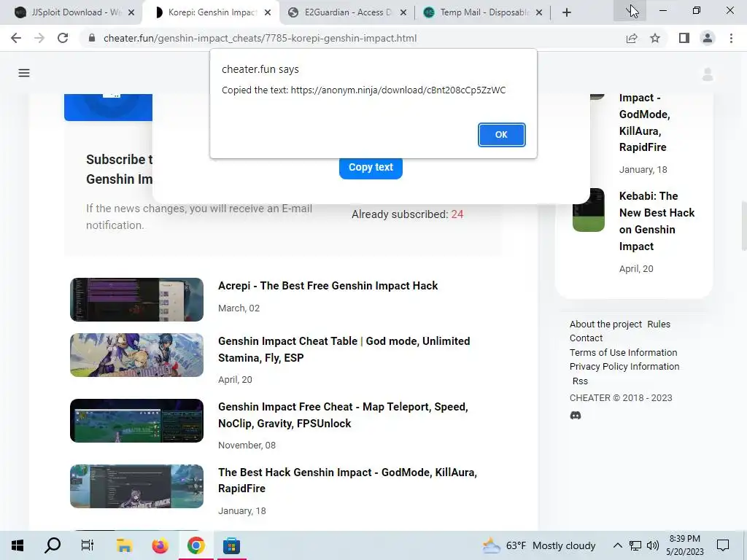Open Task View on the taskbar
The width and height of the screenshot is (747, 560).
pyautogui.click(x=88, y=545)
